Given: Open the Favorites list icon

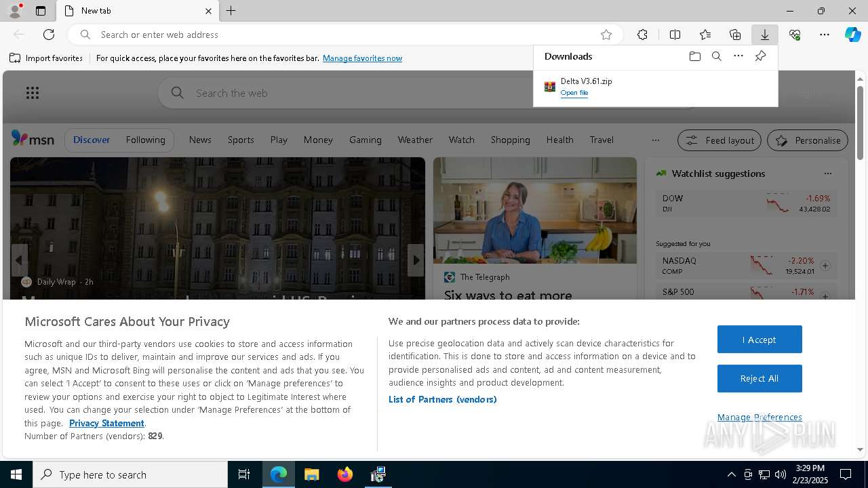Looking at the screenshot, I should pyautogui.click(x=705, y=35).
